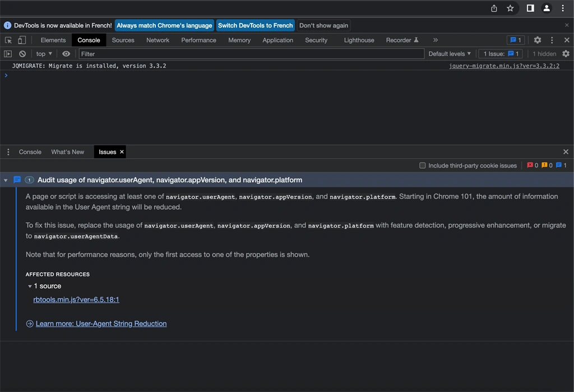Screen dimensions: 574x392
Task: Open console settings gear beside hidden count
Action: click(566, 54)
